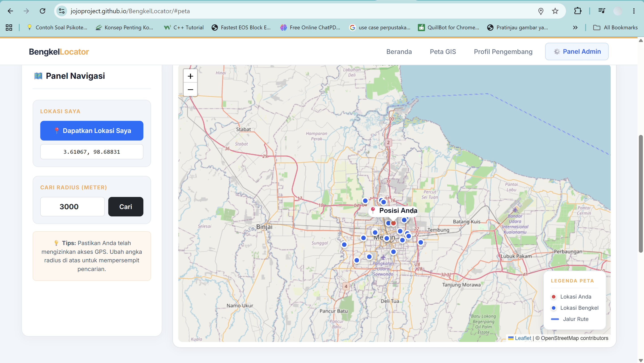Viewport: 644px width, 363px height.
Task: Zoom out the map with minus
Action: (190, 90)
